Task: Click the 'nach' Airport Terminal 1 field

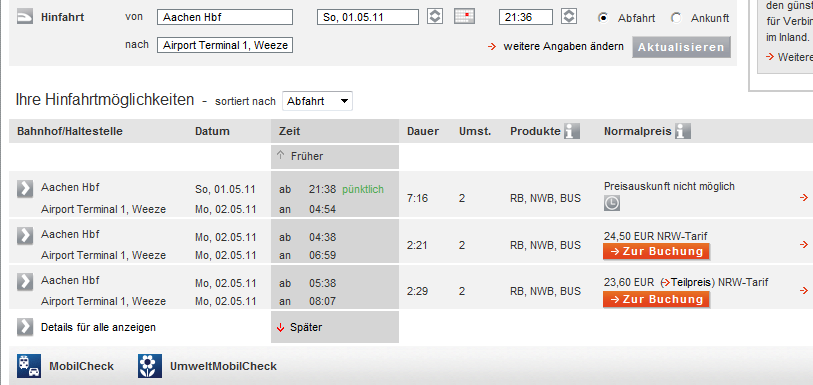Action: [x=225, y=45]
